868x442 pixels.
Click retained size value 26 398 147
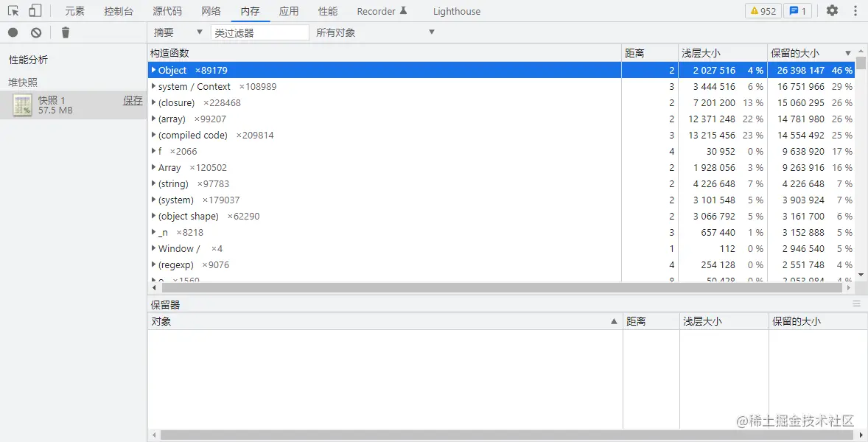tap(800, 70)
